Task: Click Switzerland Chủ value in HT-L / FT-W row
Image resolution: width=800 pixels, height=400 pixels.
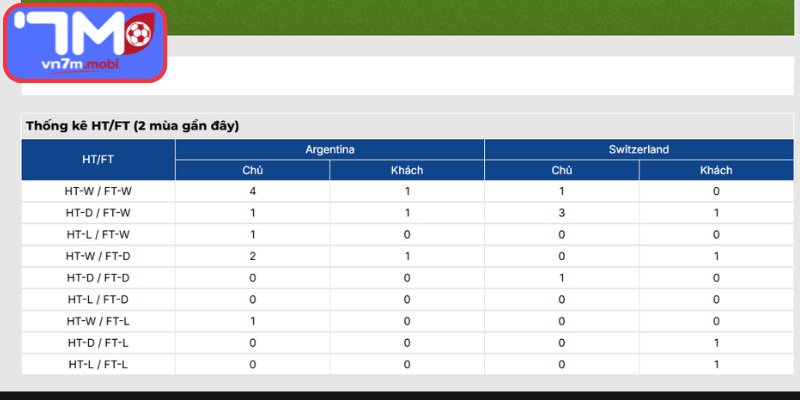Action: pyautogui.click(x=562, y=235)
